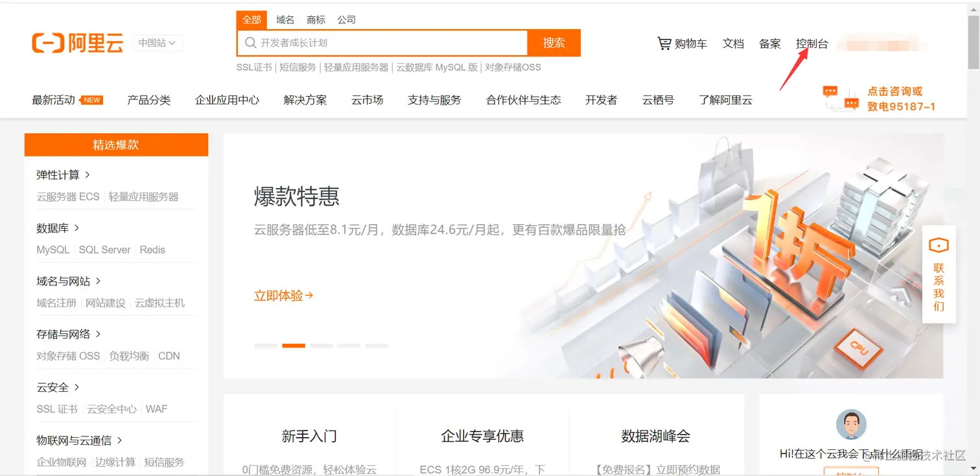Screen dimensions: 980x476
Task: Open the 云市场 menu
Action: click(x=367, y=100)
